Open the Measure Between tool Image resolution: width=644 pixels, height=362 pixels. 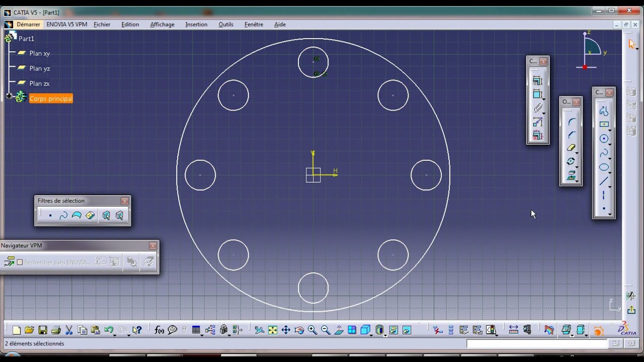coord(513,330)
